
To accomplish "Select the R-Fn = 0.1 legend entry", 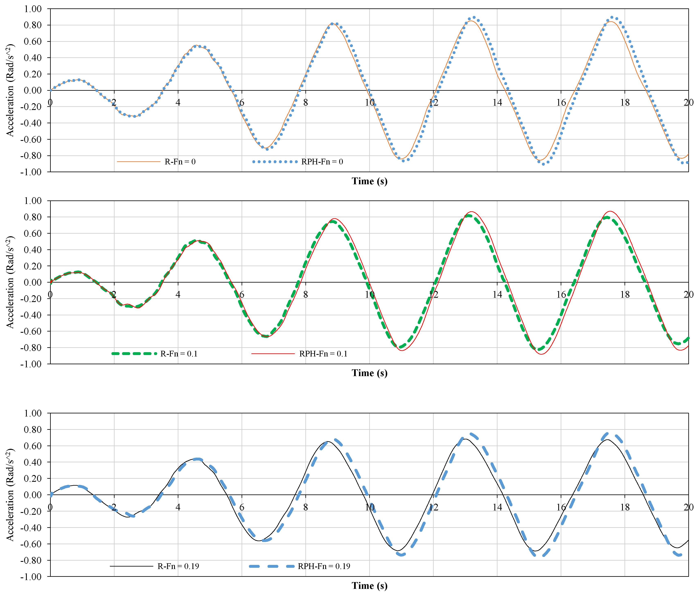I will click(x=179, y=353).
